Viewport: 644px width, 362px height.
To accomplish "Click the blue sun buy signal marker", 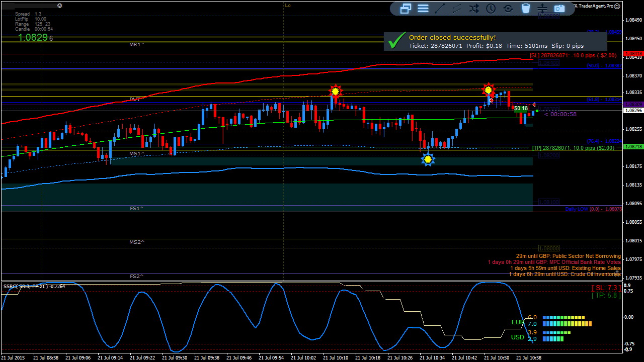I will click(x=428, y=159).
